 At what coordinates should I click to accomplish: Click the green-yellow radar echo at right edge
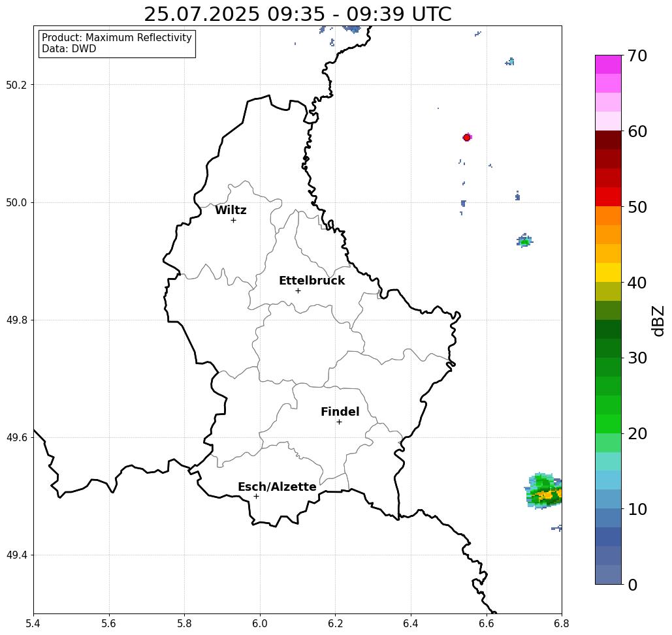point(543,491)
